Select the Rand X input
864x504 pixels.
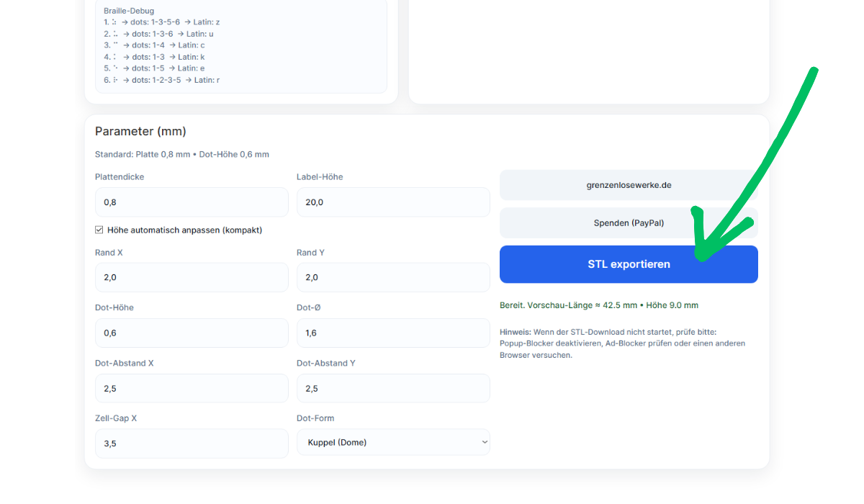click(x=192, y=278)
